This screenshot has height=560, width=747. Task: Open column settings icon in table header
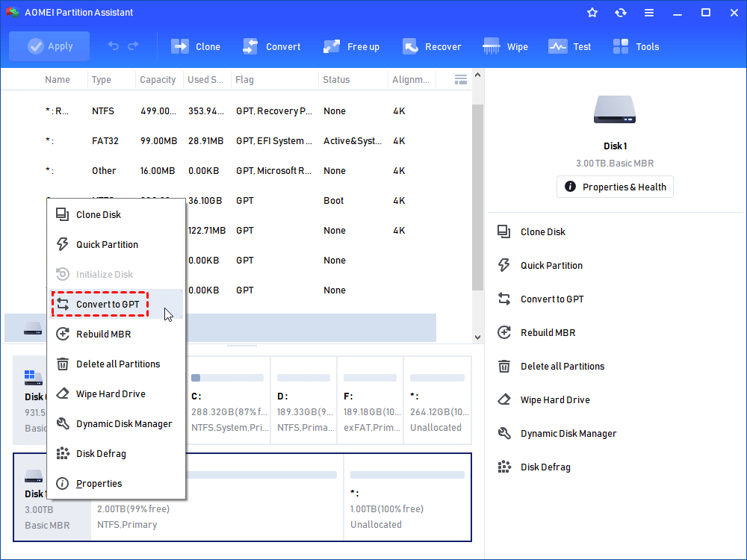[x=461, y=79]
